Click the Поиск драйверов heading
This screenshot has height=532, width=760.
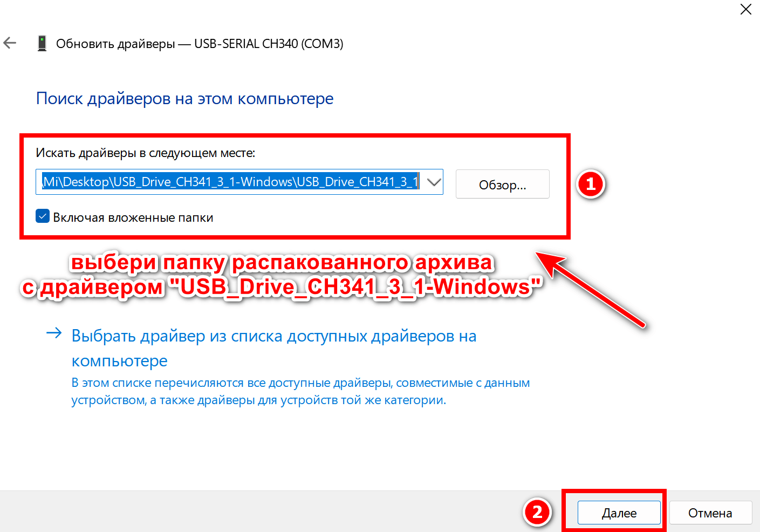pos(184,98)
